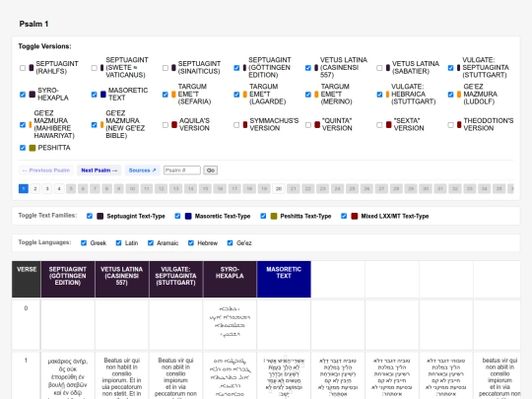Click the Masoretic Text blue swatch
Screen dimensions: 532x399
[103, 95]
